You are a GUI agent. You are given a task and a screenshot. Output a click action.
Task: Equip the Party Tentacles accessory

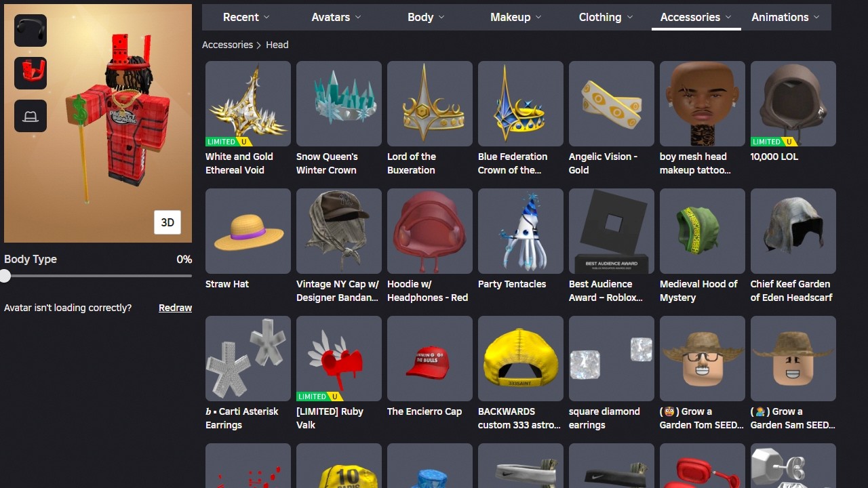tap(521, 231)
